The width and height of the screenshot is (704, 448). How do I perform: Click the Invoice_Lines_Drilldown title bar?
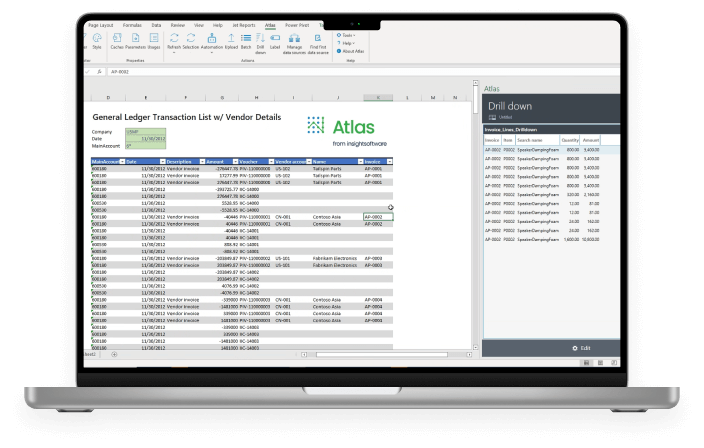(x=551, y=130)
